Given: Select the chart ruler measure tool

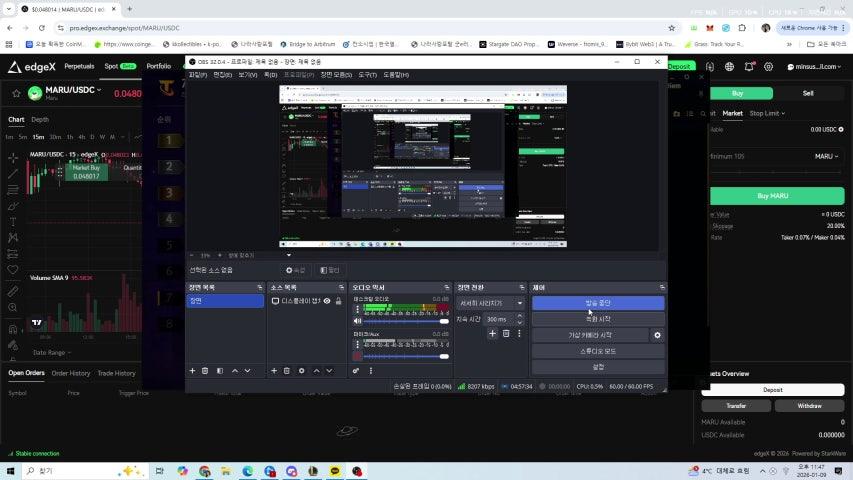Looking at the screenshot, I should [x=12, y=292].
